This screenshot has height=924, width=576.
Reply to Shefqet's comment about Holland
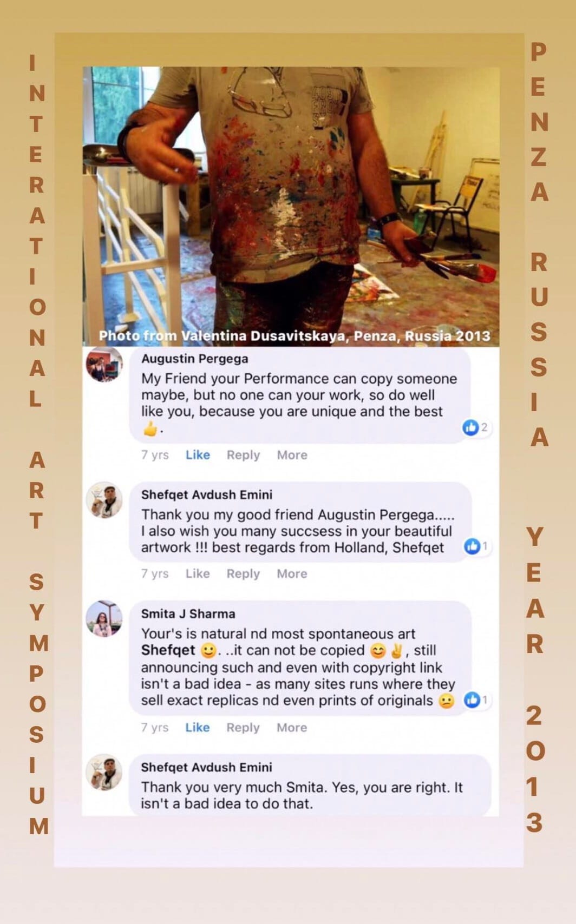(x=243, y=573)
